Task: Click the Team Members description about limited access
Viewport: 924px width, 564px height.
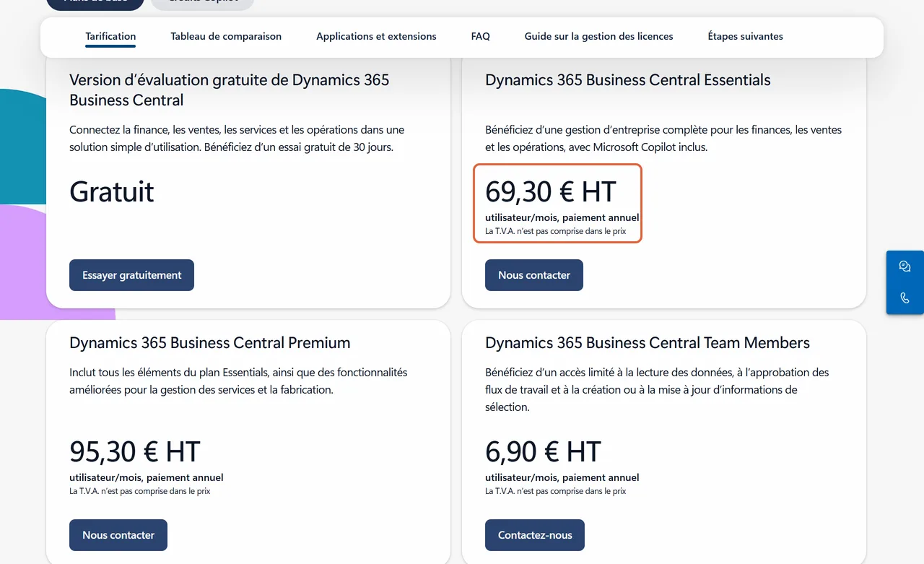Action: [x=657, y=390]
